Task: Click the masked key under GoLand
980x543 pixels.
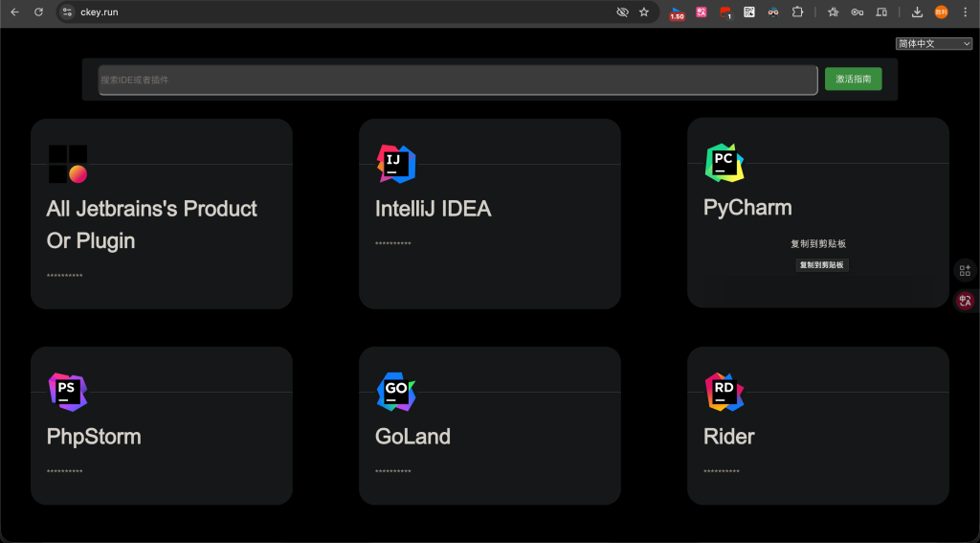Action: 393,471
